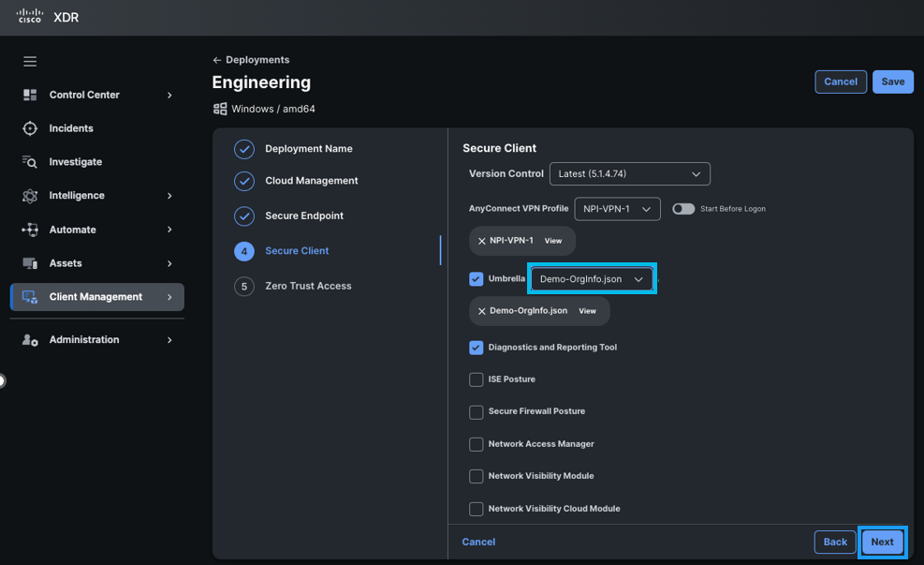Jump to Deployment Name step
924x565 pixels.
tap(309, 149)
